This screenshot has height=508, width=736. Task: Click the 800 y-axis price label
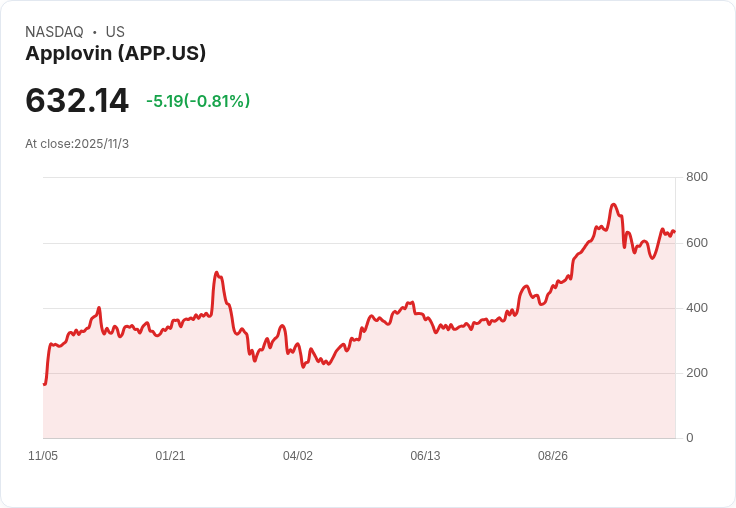pos(696,177)
